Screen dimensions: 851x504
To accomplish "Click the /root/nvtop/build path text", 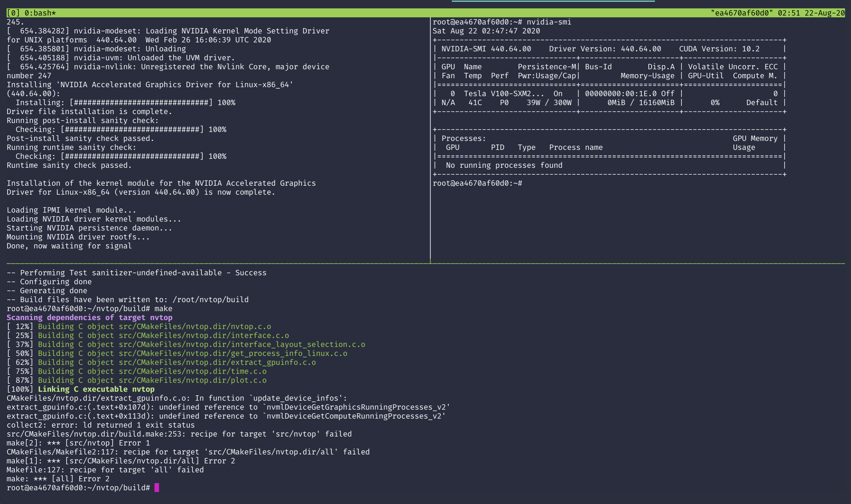I will click(211, 300).
